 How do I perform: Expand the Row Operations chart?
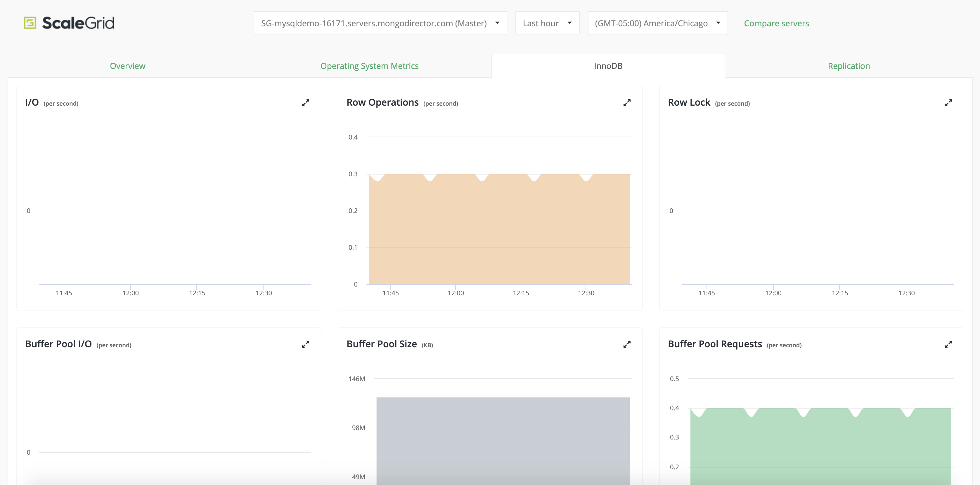tap(627, 103)
